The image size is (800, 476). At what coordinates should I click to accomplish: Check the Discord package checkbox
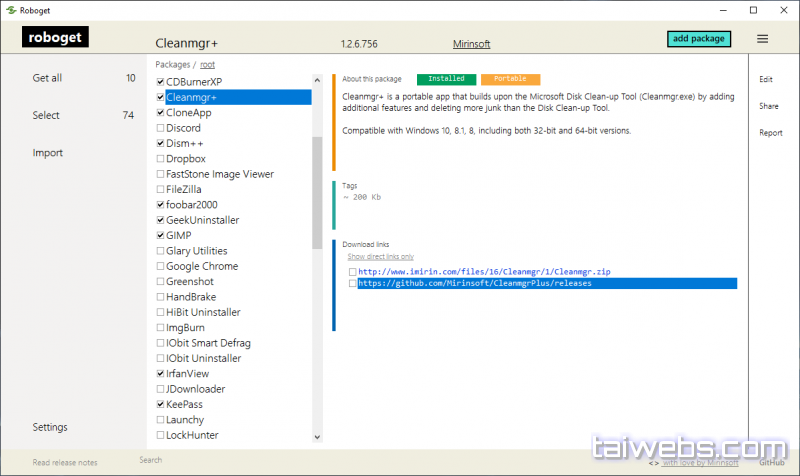point(160,128)
